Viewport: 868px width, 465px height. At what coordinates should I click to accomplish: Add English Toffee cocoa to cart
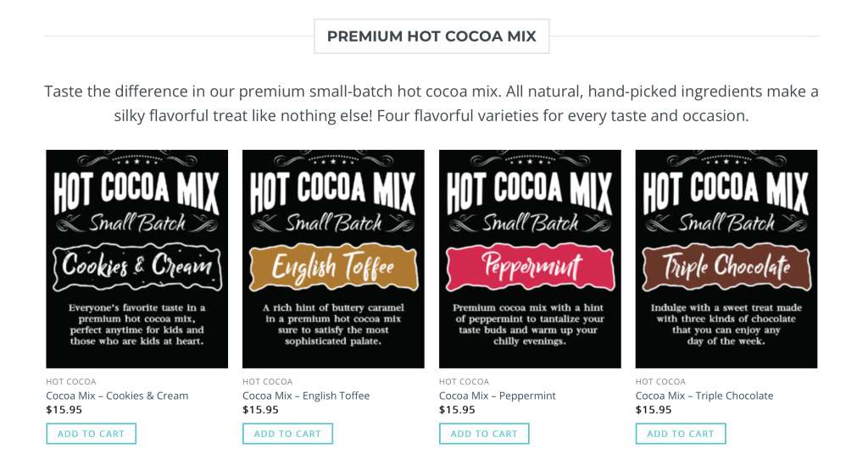click(287, 434)
